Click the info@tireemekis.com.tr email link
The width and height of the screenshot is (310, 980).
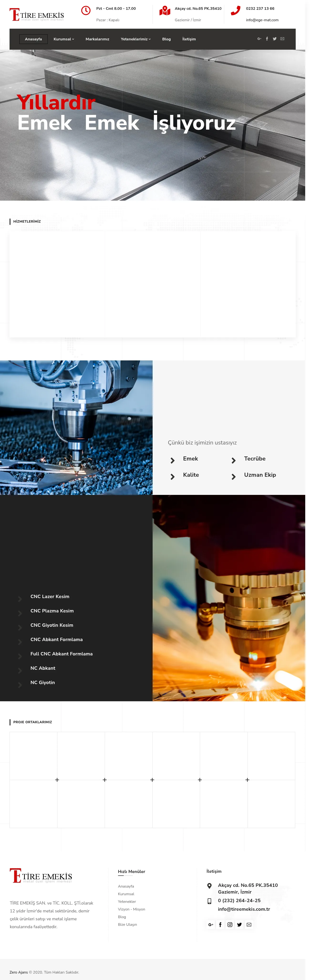[x=244, y=909]
